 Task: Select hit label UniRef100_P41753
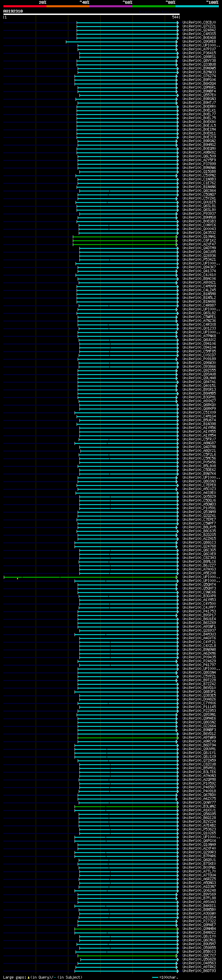point(199,611)
